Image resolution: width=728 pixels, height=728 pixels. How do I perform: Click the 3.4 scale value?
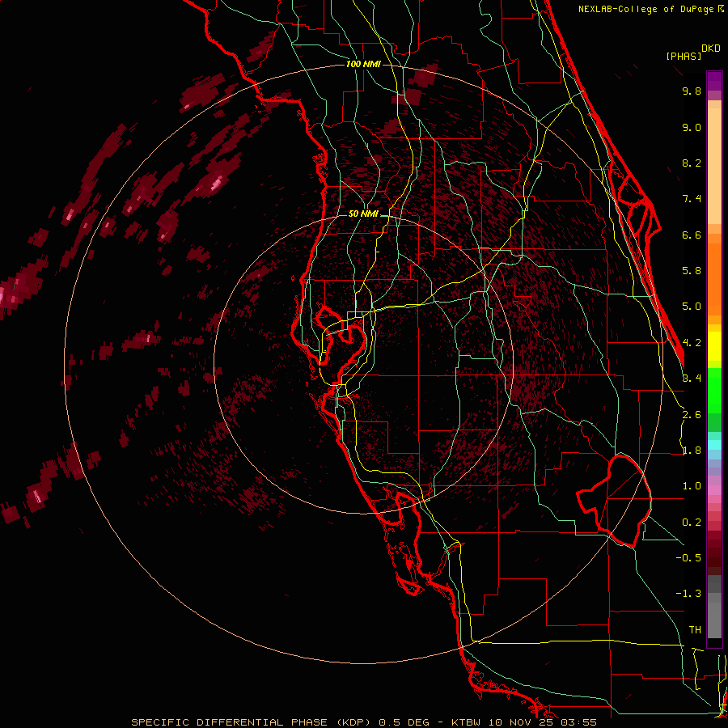[x=692, y=379]
